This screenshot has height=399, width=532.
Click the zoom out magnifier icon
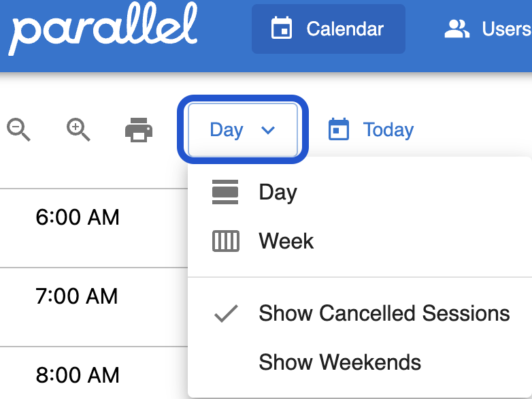click(18, 129)
